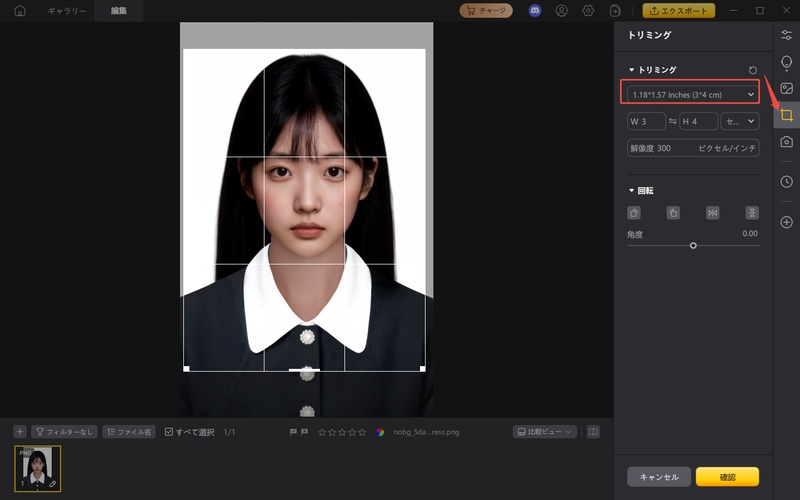800x500 pixels.
Task: Click the W 3 width field
Action: click(x=646, y=121)
